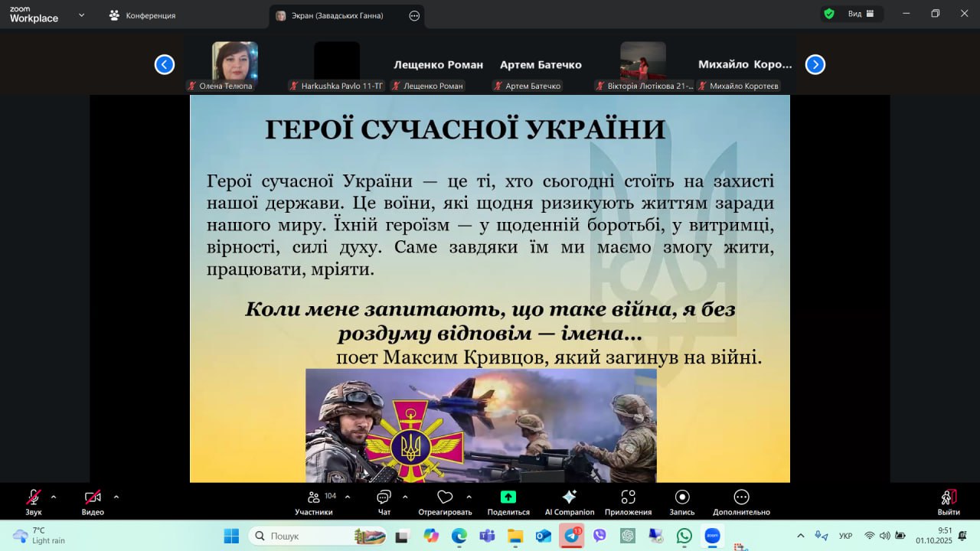Screen dimensions: 980x551
Task: Select the Артем Батечко participant tile
Action: point(541,67)
